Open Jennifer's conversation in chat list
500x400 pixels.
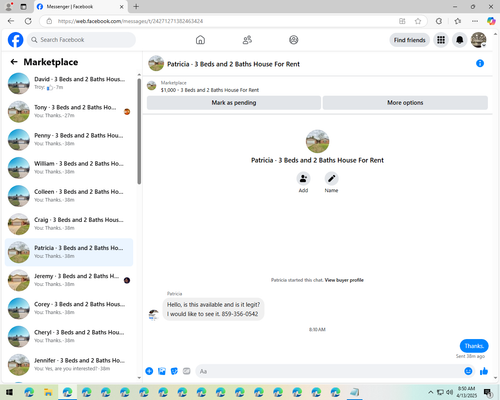tap(69, 364)
